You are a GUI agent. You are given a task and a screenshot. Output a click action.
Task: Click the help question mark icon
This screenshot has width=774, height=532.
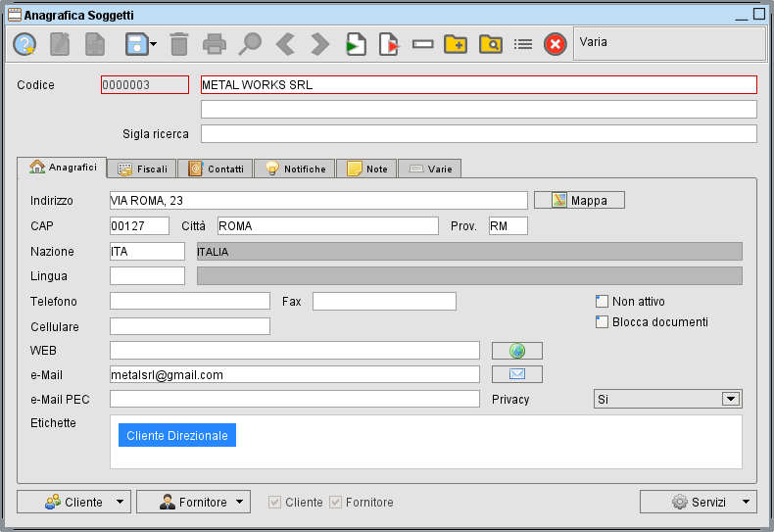pos(24,44)
